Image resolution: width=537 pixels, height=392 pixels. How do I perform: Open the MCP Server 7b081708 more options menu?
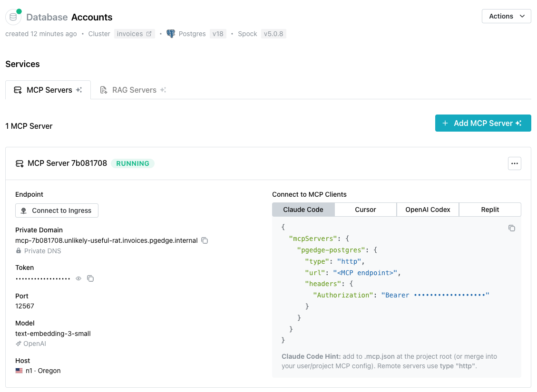pyautogui.click(x=514, y=163)
